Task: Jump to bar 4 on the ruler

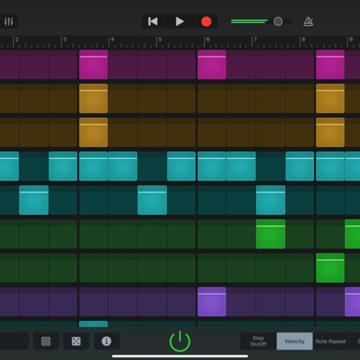Action: pyautogui.click(x=112, y=39)
